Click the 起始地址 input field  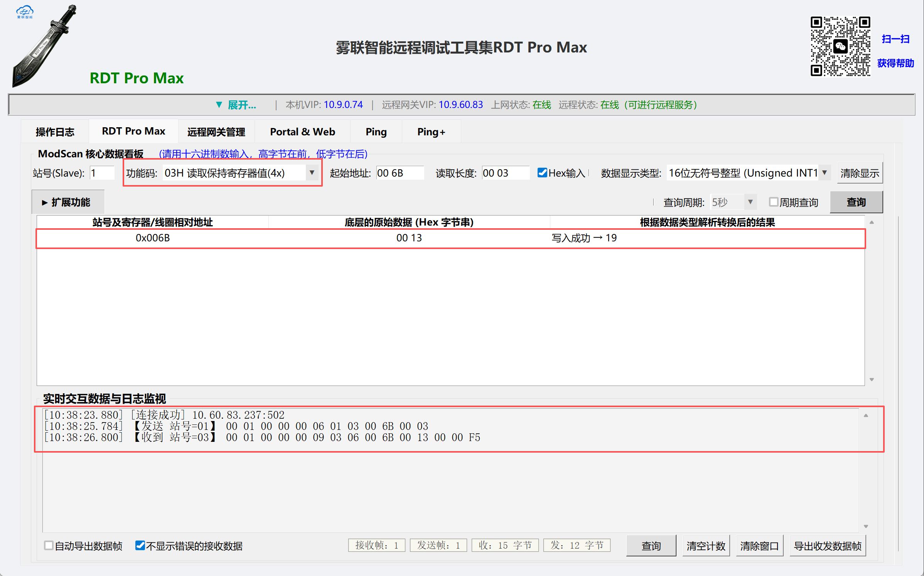(400, 173)
